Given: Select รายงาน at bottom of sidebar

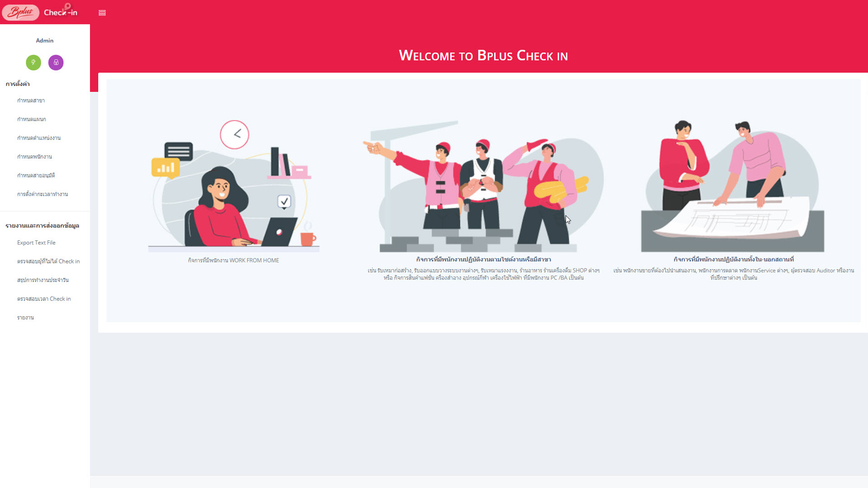Looking at the screenshot, I should pos(25,318).
